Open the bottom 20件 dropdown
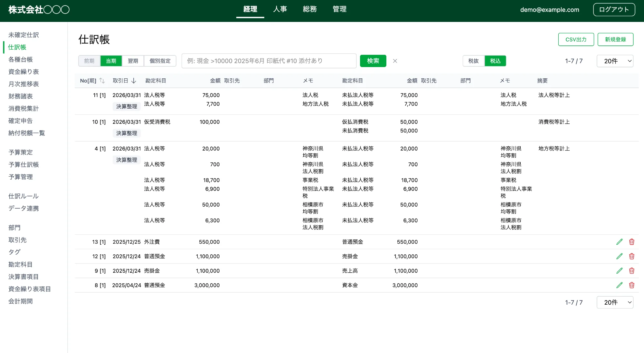The image size is (644, 353). click(615, 302)
